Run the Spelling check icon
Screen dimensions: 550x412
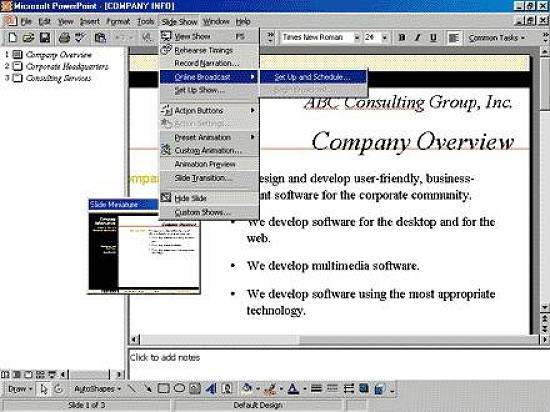(x=80, y=38)
